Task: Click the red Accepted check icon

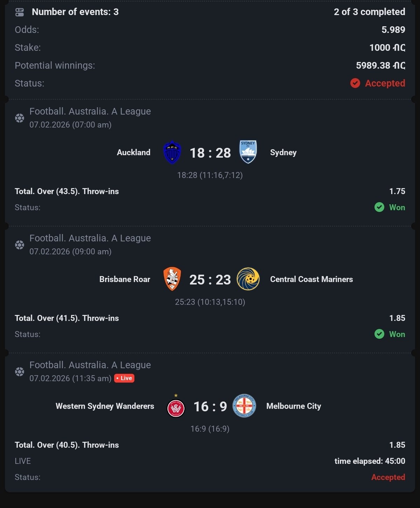Action: (x=355, y=83)
